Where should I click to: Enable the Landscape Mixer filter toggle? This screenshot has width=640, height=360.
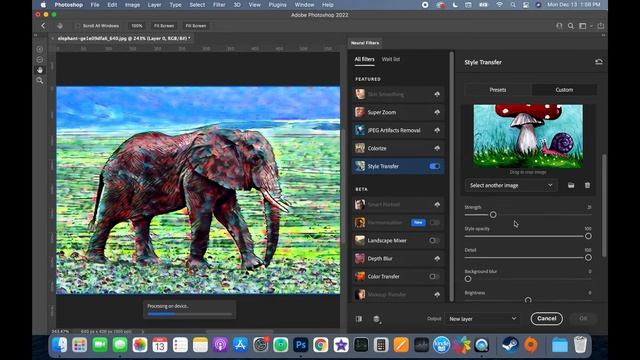click(434, 240)
